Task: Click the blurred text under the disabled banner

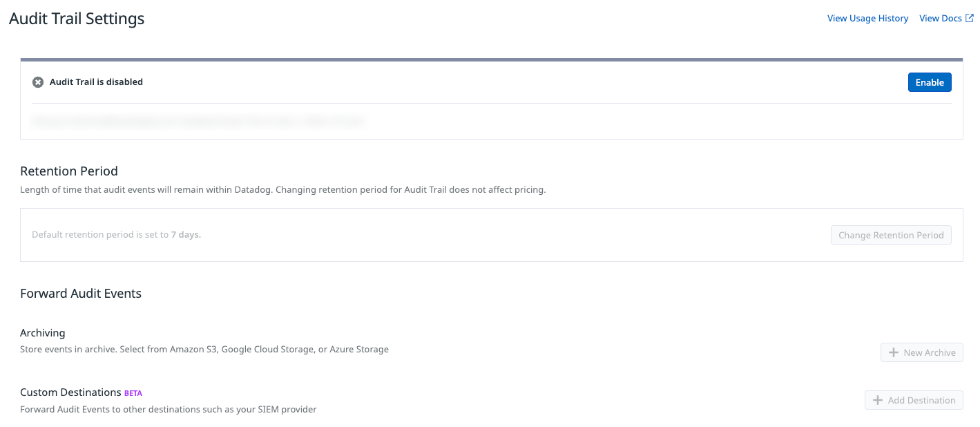Action: point(198,122)
